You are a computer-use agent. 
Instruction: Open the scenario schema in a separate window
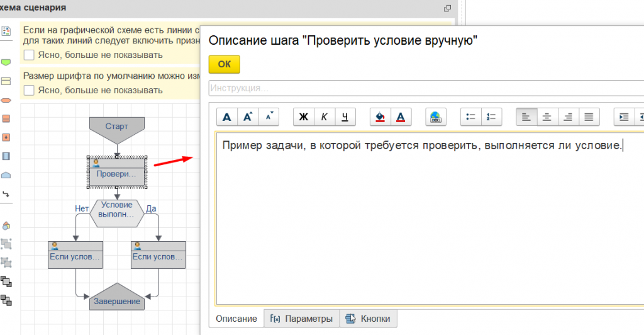(x=447, y=8)
